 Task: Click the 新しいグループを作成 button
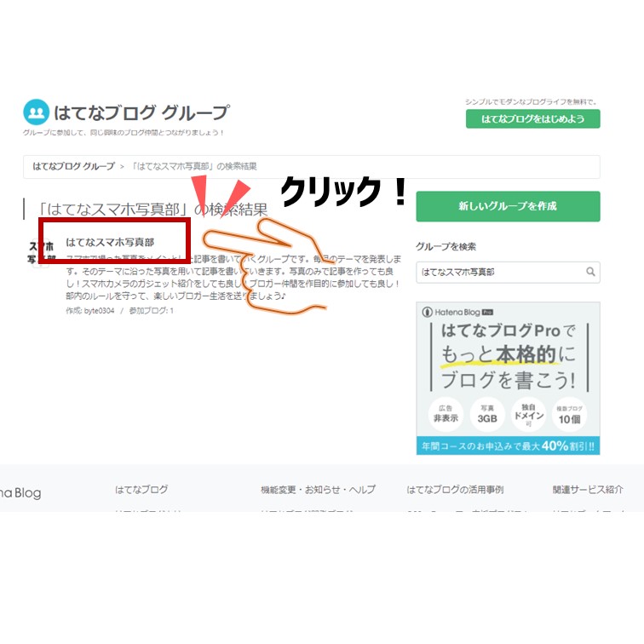[x=508, y=206]
